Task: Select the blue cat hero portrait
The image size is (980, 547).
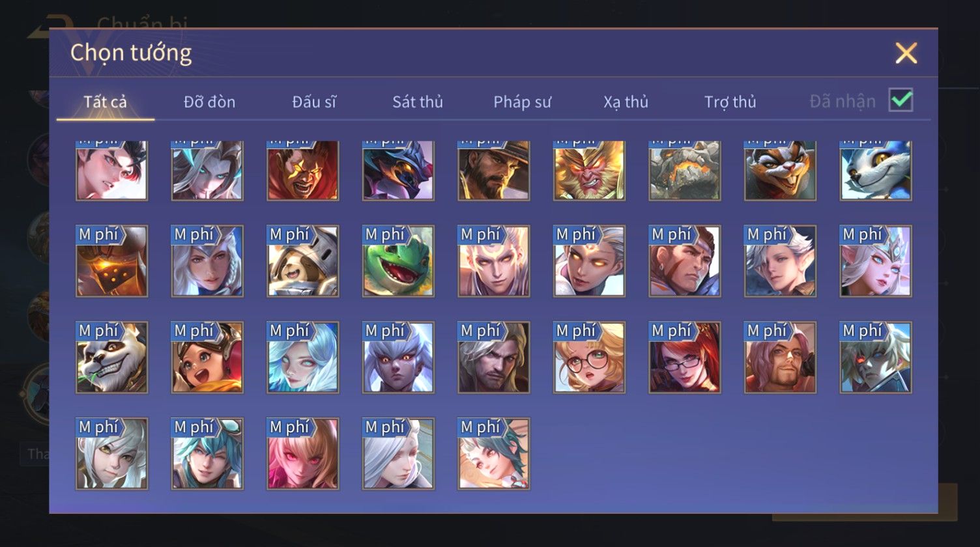Action: point(876,171)
